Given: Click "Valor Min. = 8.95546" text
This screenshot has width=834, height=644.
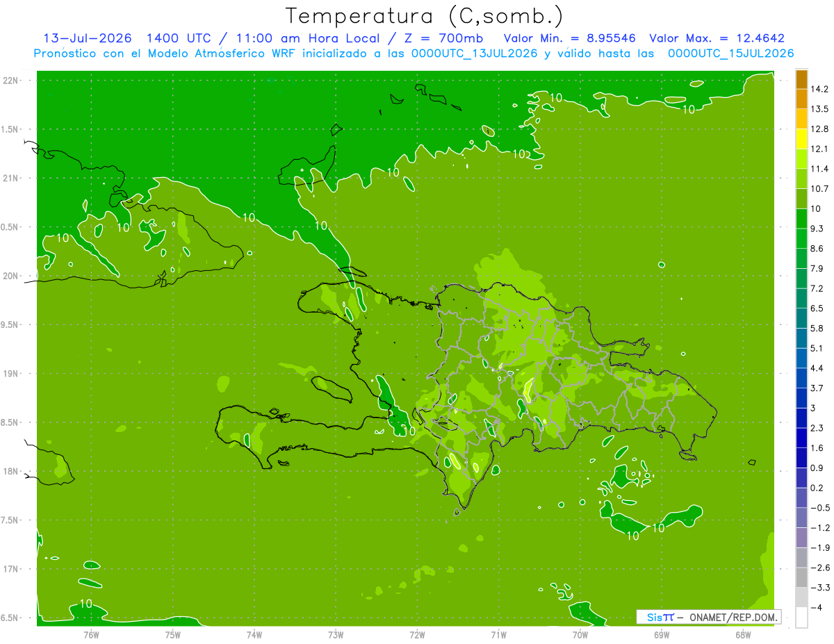Looking at the screenshot, I should (x=569, y=38).
